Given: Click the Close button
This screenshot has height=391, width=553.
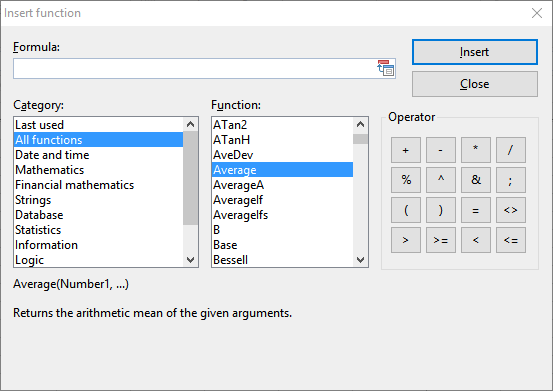Looking at the screenshot, I should pyautogui.click(x=475, y=84).
